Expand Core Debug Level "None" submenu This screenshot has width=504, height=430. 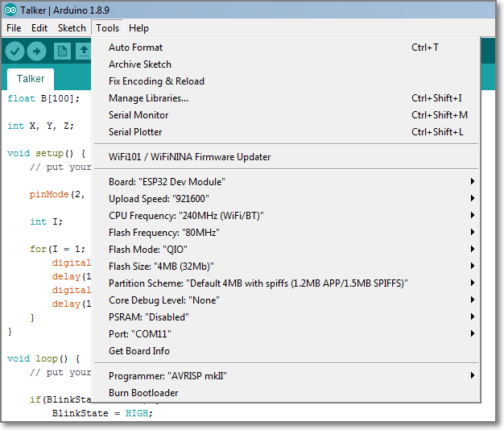[x=286, y=300]
